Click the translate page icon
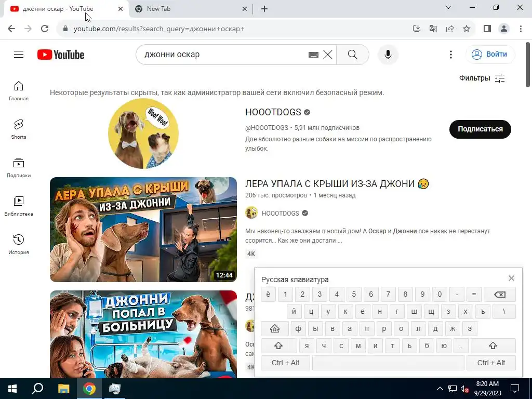The image size is (532, 399). pos(433,29)
